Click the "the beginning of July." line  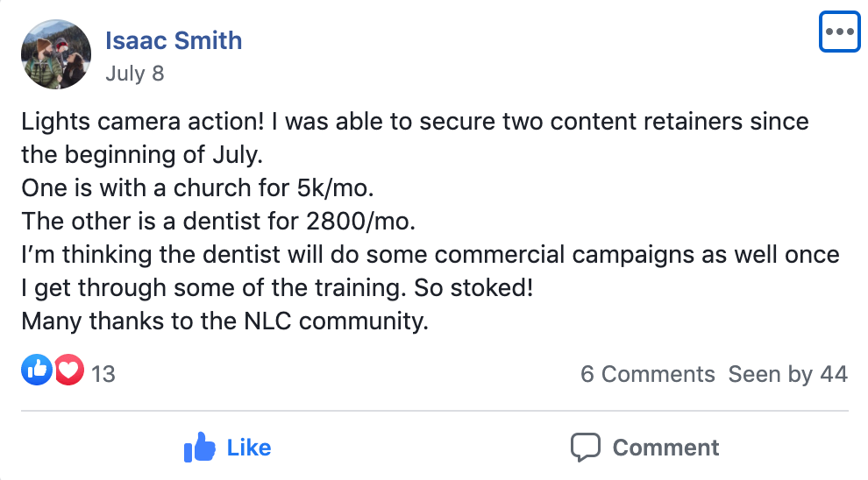pos(142,154)
